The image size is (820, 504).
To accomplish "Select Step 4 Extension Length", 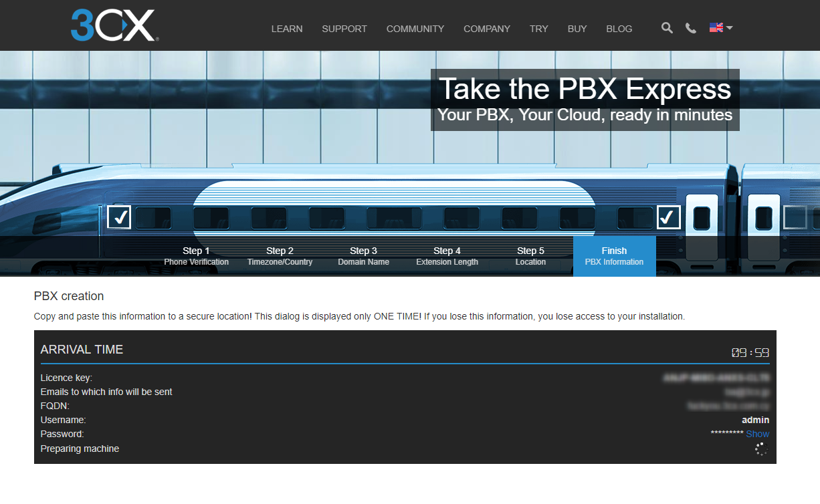I will tap(447, 256).
